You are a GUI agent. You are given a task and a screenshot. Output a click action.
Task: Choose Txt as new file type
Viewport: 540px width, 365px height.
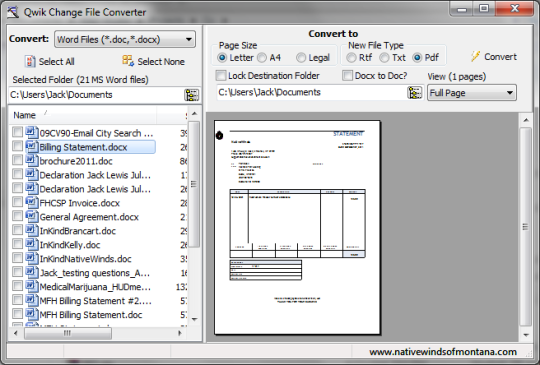[x=384, y=58]
